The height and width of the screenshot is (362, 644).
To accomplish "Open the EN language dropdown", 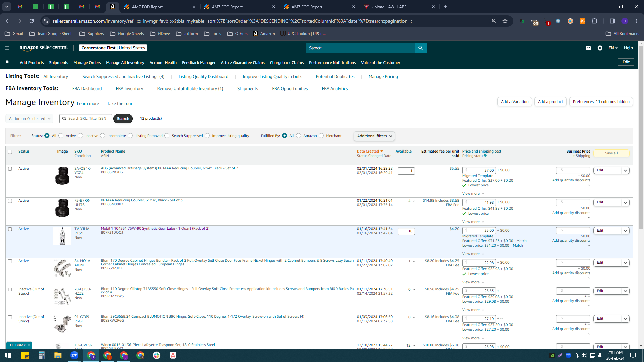I will point(613,48).
